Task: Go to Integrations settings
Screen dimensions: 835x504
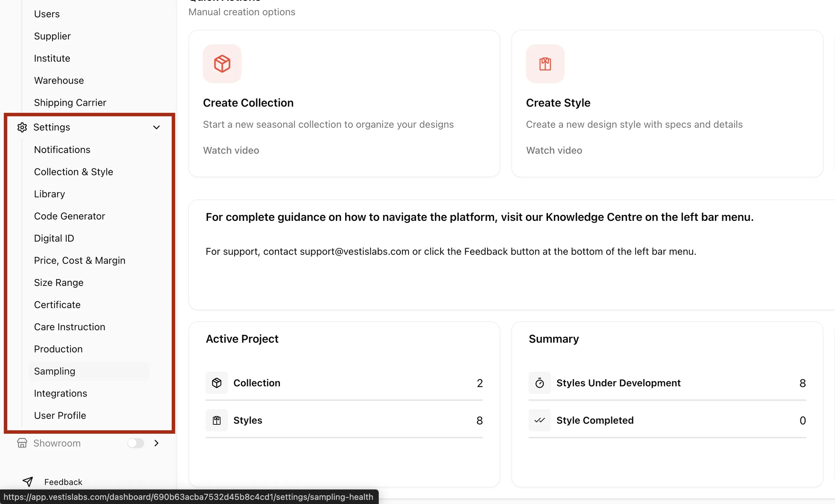Action: [61, 393]
